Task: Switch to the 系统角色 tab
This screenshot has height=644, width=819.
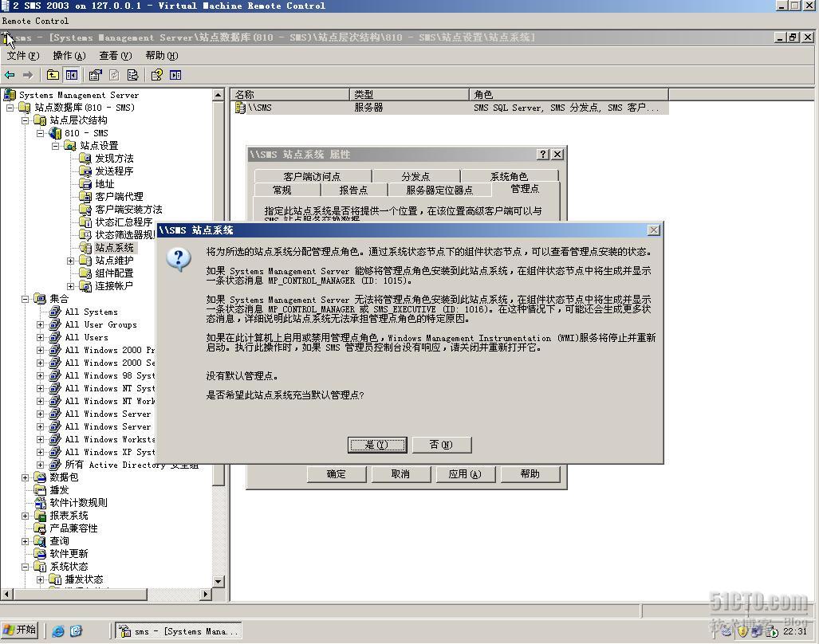Action: (509, 176)
